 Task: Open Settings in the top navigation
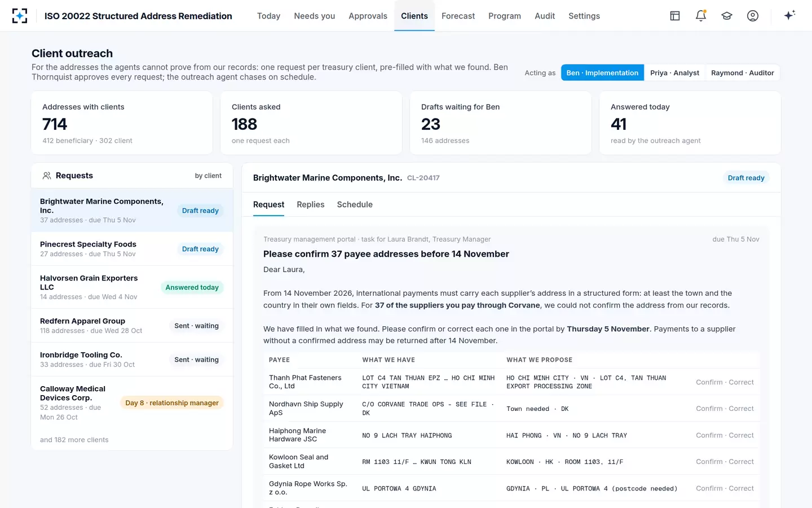[584, 16]
